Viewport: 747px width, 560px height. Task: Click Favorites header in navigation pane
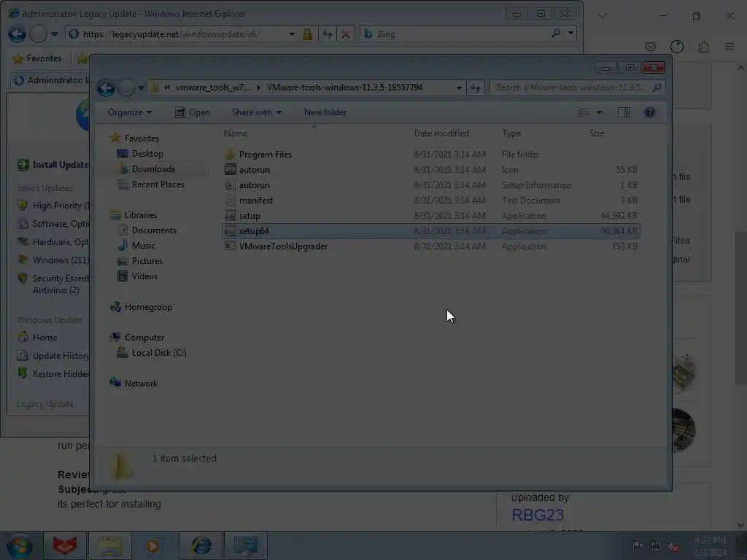pos(142,139)
